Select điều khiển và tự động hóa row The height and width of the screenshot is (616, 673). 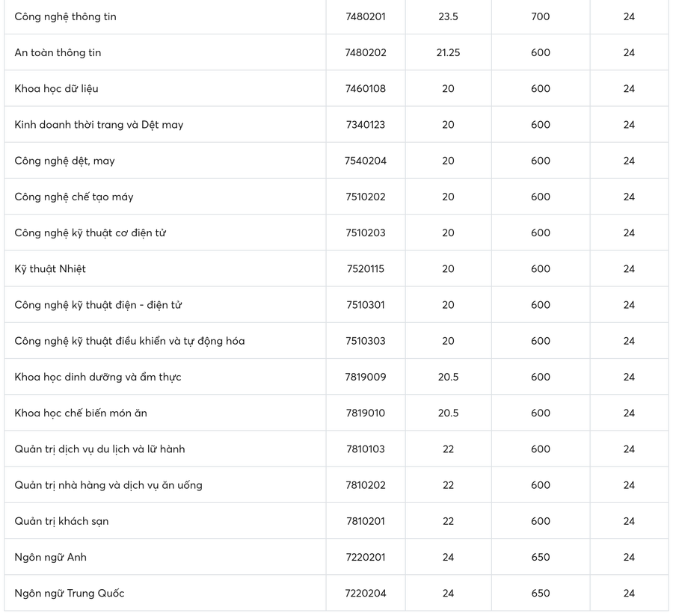pos(129,341)
